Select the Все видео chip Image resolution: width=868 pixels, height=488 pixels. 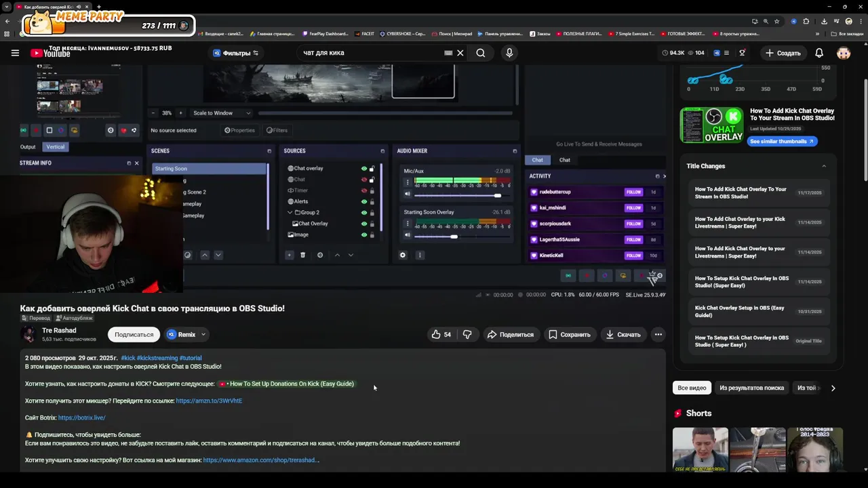coord(692,388)
